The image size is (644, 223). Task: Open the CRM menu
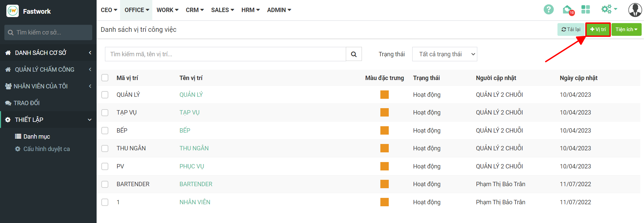pos(195,10)
